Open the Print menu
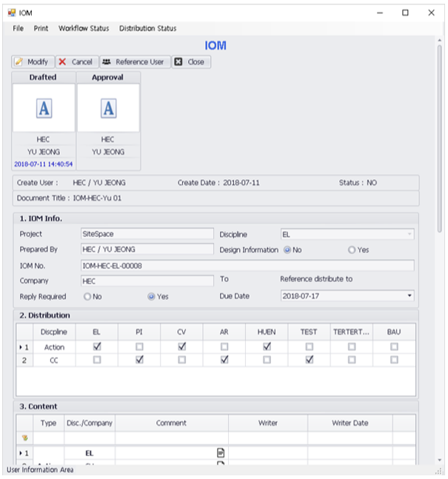 [41, 28]
